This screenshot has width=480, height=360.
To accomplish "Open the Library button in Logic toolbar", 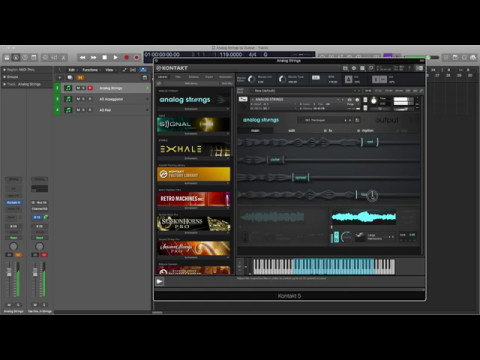I will coord(7,58).
